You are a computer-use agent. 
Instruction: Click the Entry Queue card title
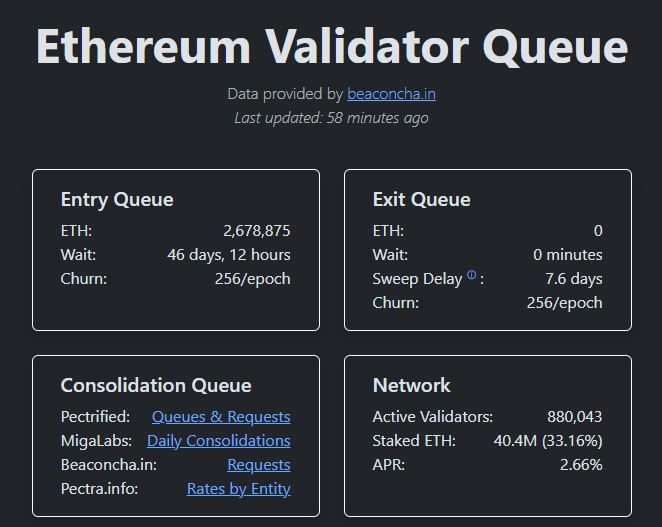pos(117,199)
